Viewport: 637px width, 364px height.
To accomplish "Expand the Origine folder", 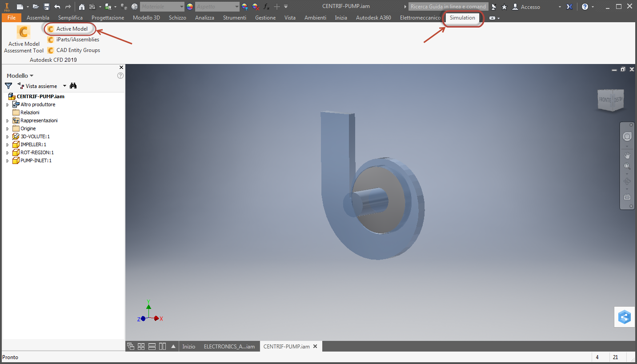I will click(x=7, y=128).
